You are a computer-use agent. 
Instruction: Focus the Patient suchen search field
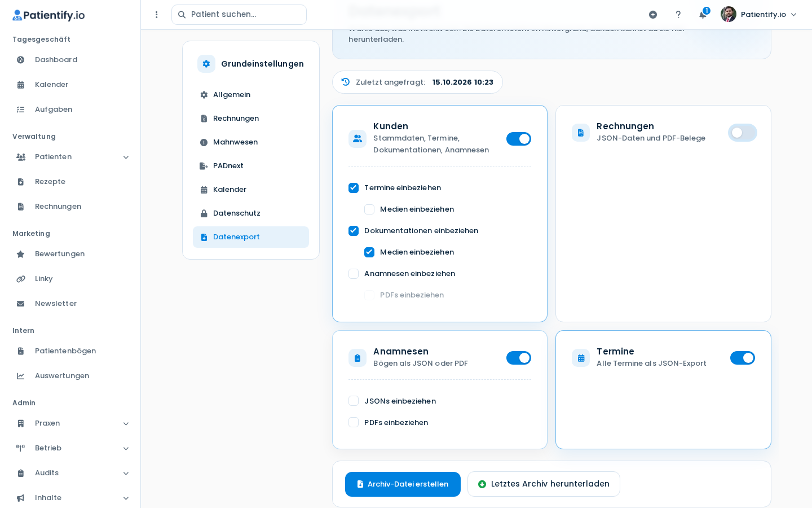[239, 15]
